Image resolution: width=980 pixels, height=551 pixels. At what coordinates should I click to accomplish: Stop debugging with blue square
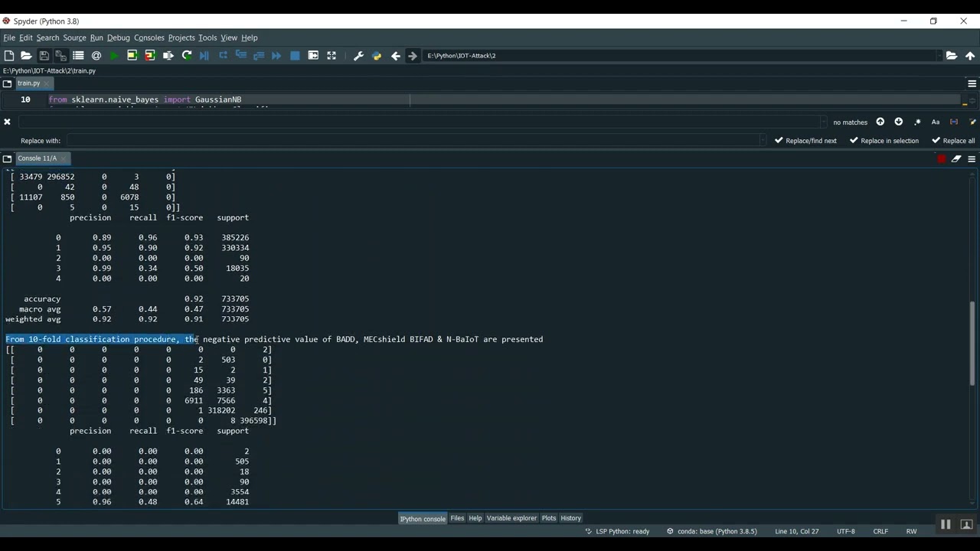[295, 56]
